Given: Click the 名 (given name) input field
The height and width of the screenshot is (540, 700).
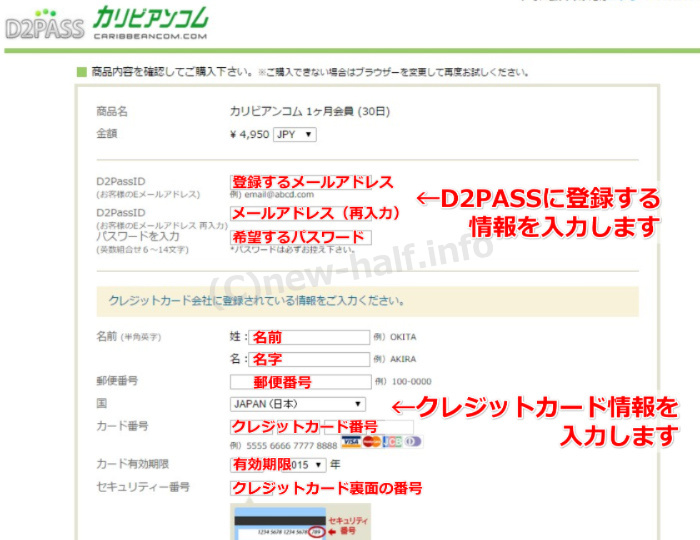Looking at the screenshot, I should pyautogui.click(x=309, y=359).
